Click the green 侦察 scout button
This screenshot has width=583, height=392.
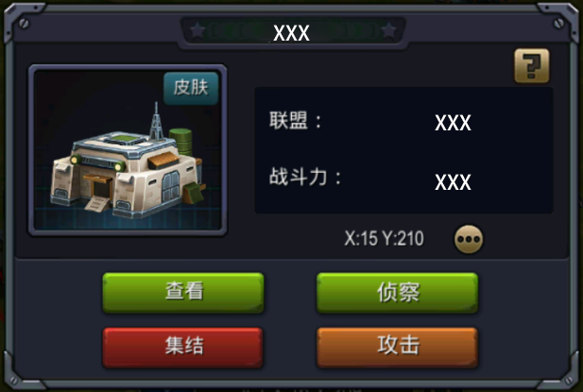[397, 293]
